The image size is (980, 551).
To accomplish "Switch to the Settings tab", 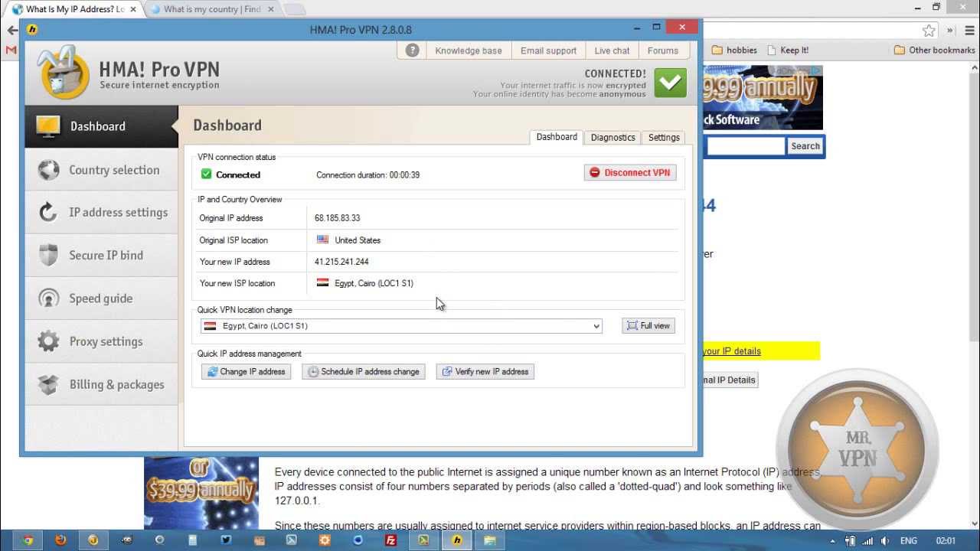I will 664,138.
